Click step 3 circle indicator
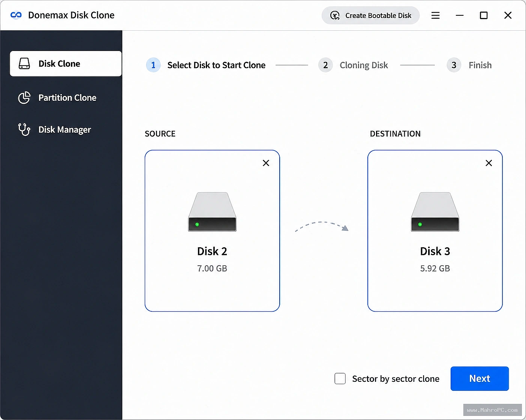 [454, 65]
